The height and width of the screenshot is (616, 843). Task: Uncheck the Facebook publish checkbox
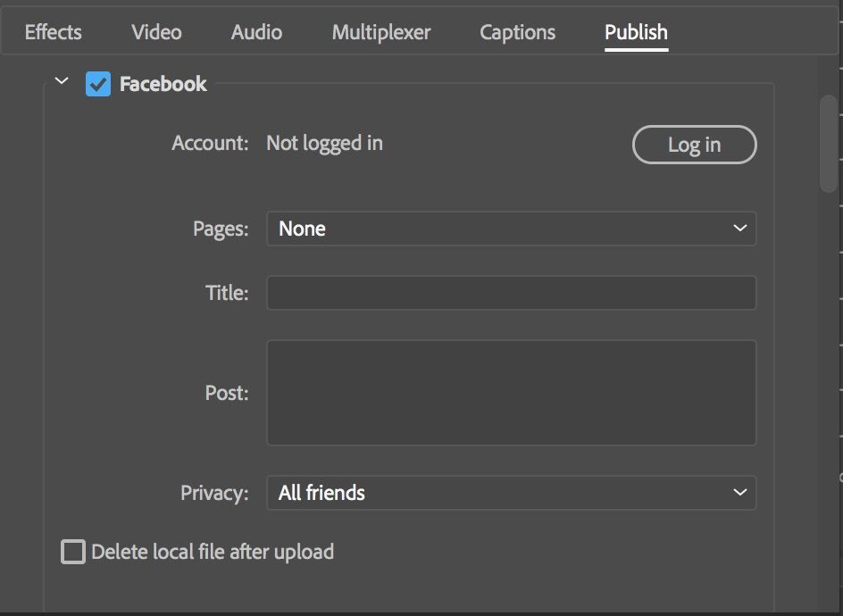(x=98, y=84)
